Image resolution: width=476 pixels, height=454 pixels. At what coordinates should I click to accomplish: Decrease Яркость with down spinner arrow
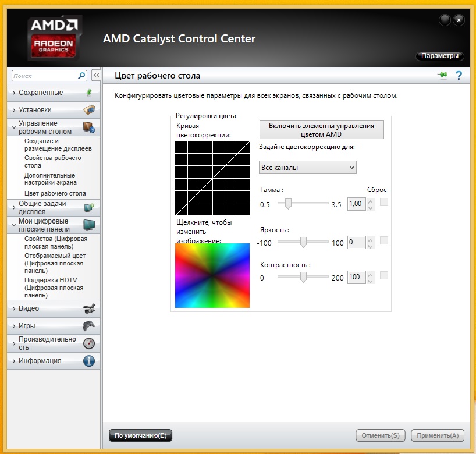pos(370,246)
